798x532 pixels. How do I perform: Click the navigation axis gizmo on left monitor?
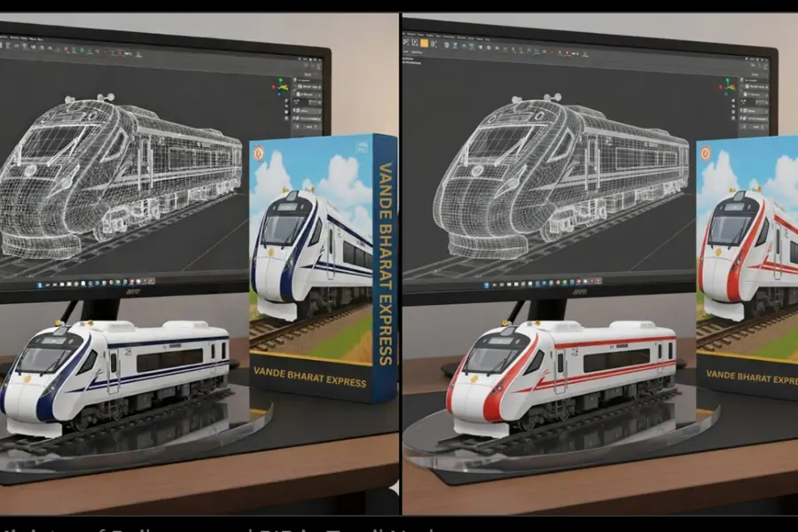281,87
